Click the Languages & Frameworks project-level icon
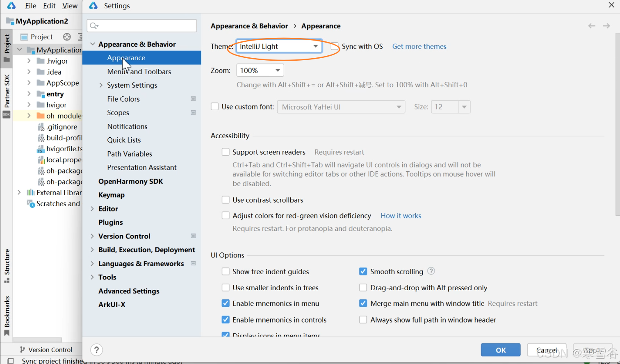Screen dimensions: 620x364 click(x=193, y=263)
